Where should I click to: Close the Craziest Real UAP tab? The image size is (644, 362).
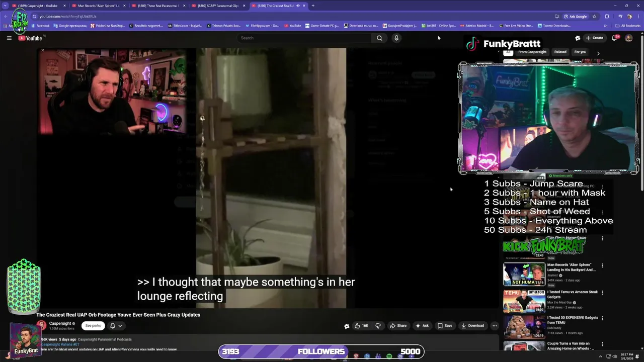pos(304,6)
